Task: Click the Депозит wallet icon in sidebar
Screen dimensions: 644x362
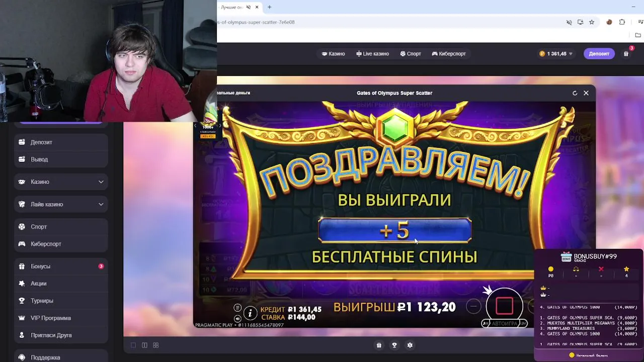Action: [x=22, y=142]
